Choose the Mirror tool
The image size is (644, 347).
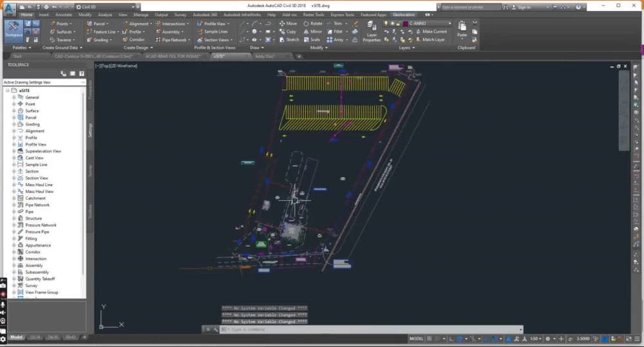[312, 32]
